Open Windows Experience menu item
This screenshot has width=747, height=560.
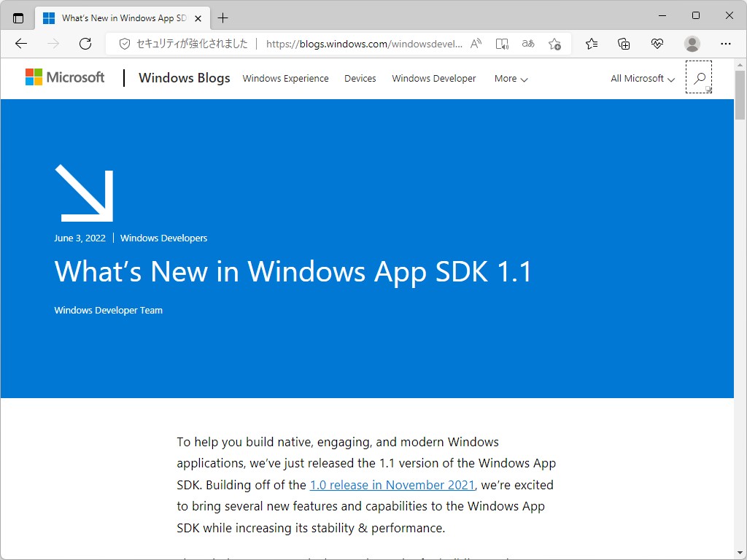tap(285, 78)
